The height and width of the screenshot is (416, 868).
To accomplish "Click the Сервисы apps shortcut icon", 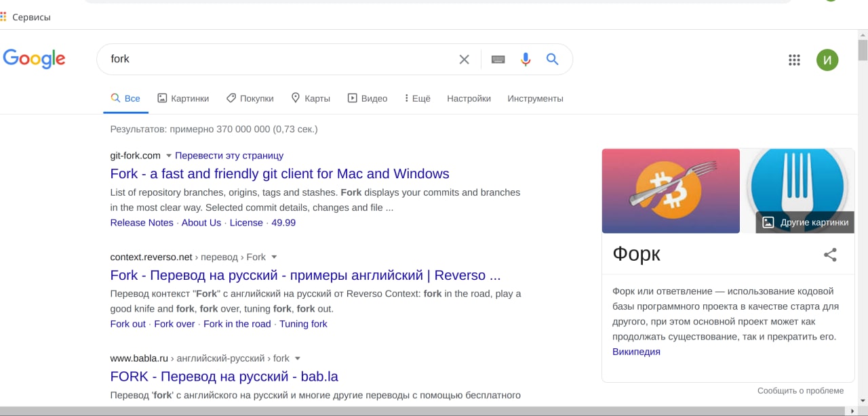I will pos(3,17).
